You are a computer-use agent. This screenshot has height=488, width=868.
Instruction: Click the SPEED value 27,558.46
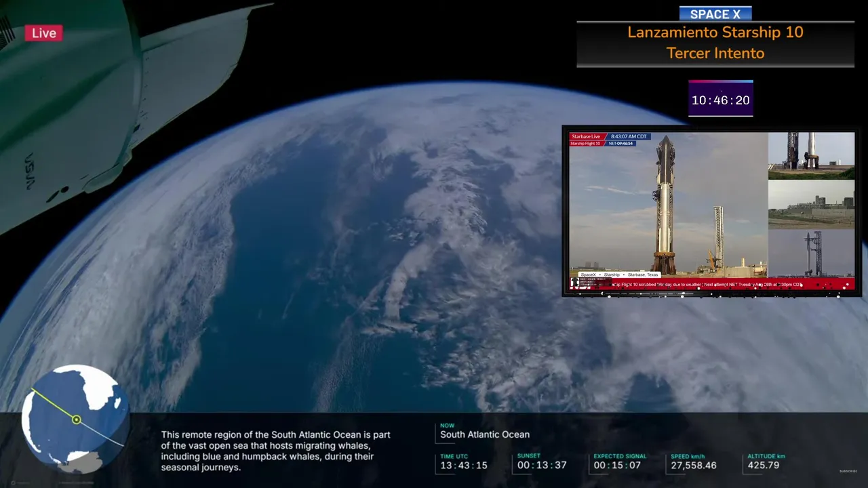[x=694, y=466]
